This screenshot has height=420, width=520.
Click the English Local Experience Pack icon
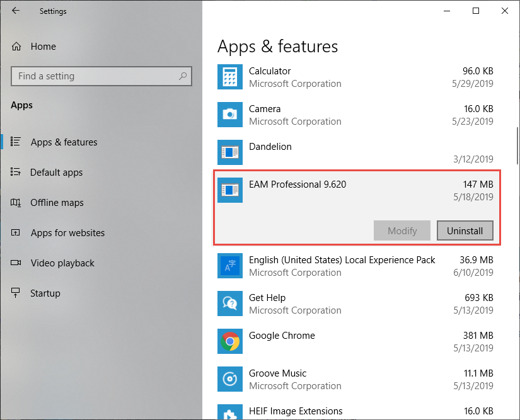tap(230, 266)
